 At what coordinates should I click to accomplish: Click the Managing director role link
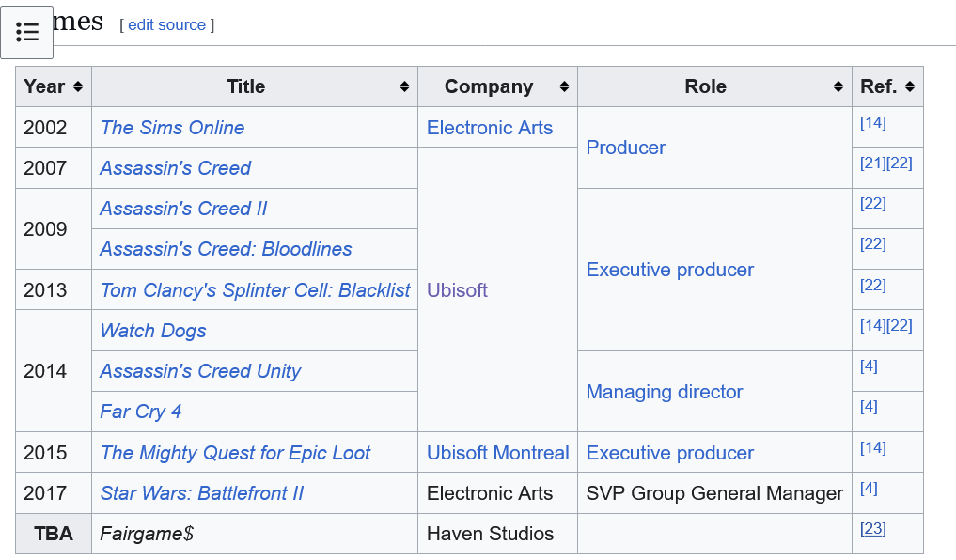pyautogui.click(x=665, y=391)
